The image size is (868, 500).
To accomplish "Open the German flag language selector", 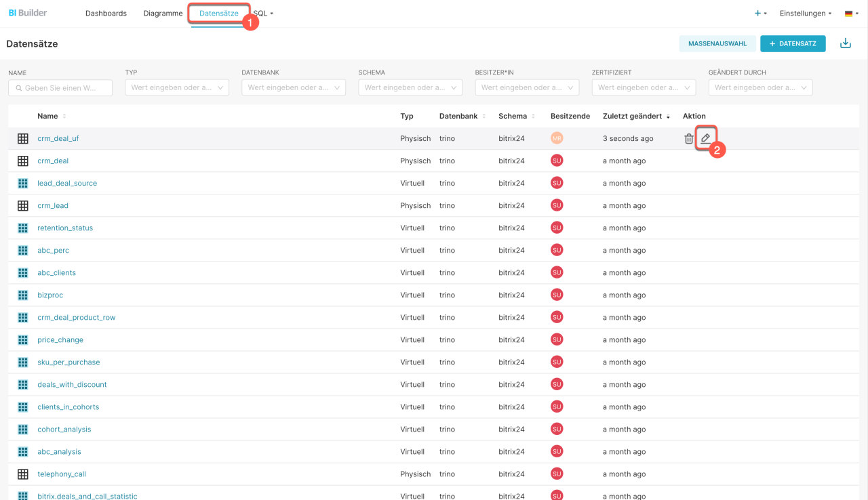I will click(x=851, y=14).
